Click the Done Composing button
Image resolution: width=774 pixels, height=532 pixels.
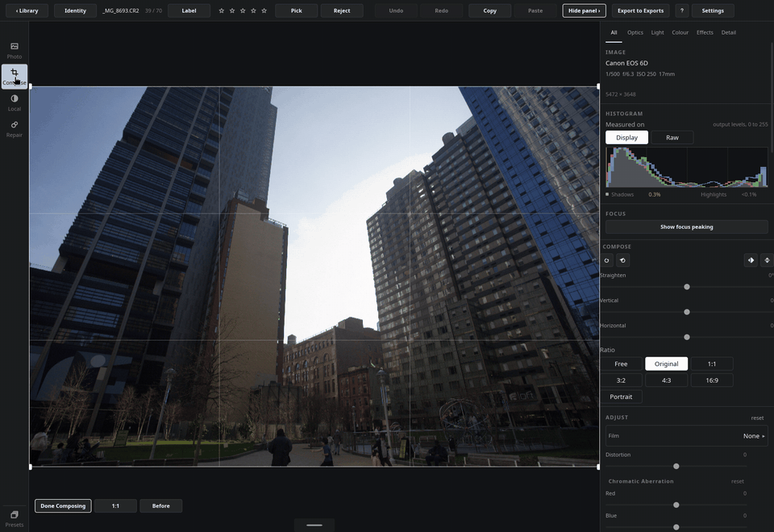click(63, 506)
